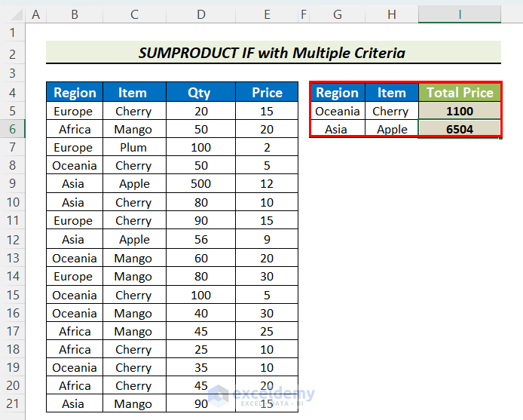Select the Item header in column H
Viewport: 523px width, 420px height.
392,93
